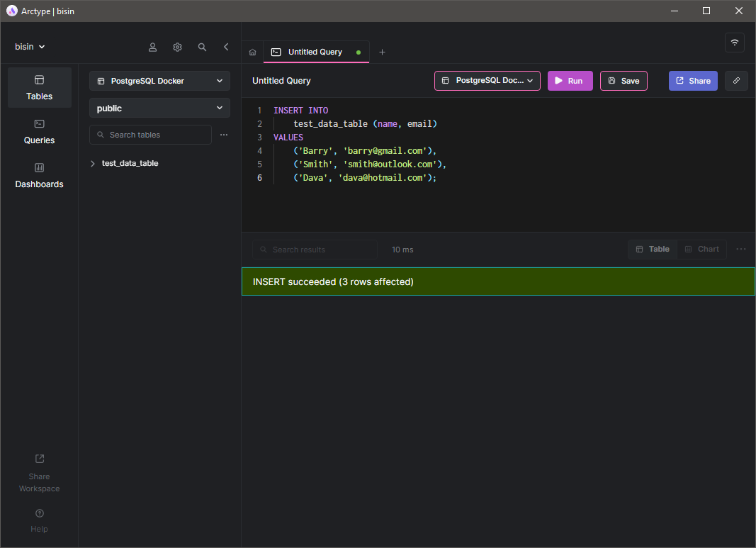Go to the home tab icon

tap(253, 52)
